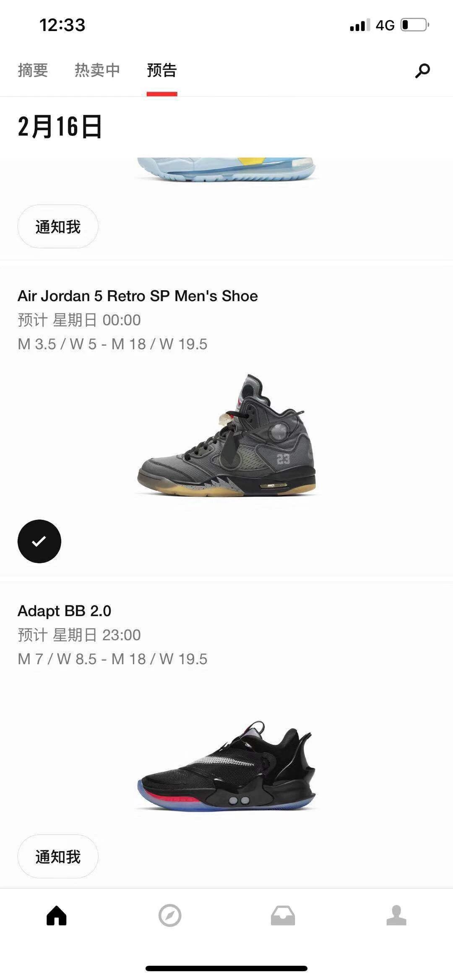This screenshot has height=980, width=453.
Task: Toggle off the checked notify circle for Jordan 5
Action: point(39,541)
